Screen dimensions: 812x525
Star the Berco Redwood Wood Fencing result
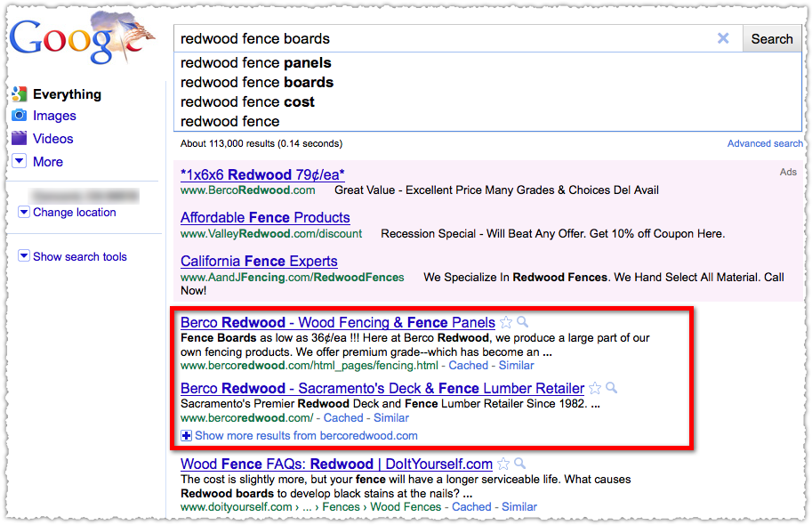click(506, 322)
